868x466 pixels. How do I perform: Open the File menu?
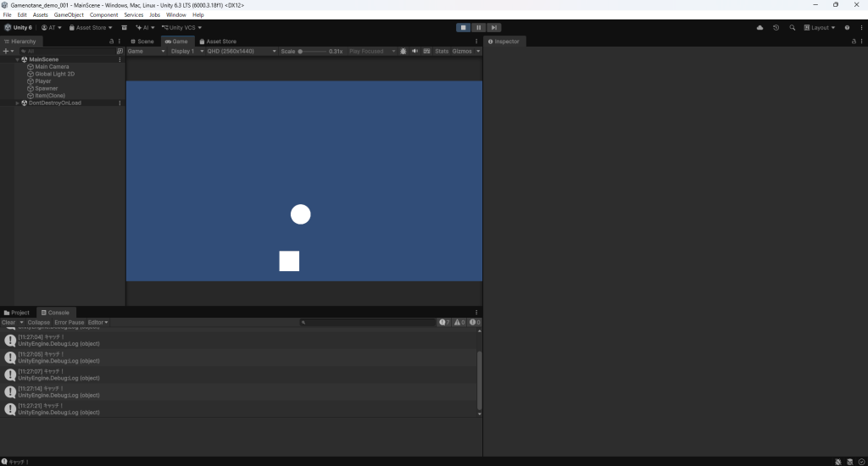coord(7,15)
